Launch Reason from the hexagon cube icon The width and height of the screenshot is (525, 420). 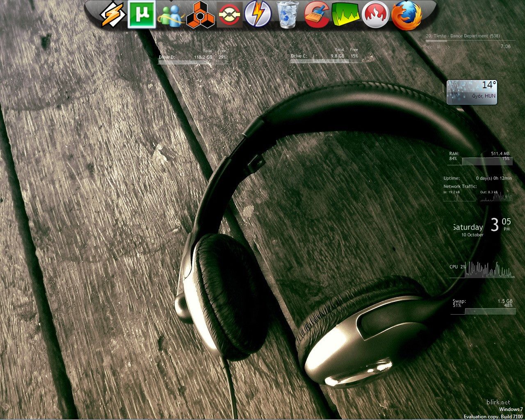point(200,15)
